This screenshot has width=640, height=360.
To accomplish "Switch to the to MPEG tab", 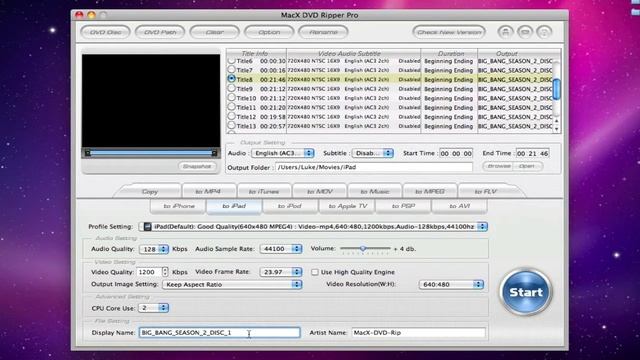I will pos(430,191).
